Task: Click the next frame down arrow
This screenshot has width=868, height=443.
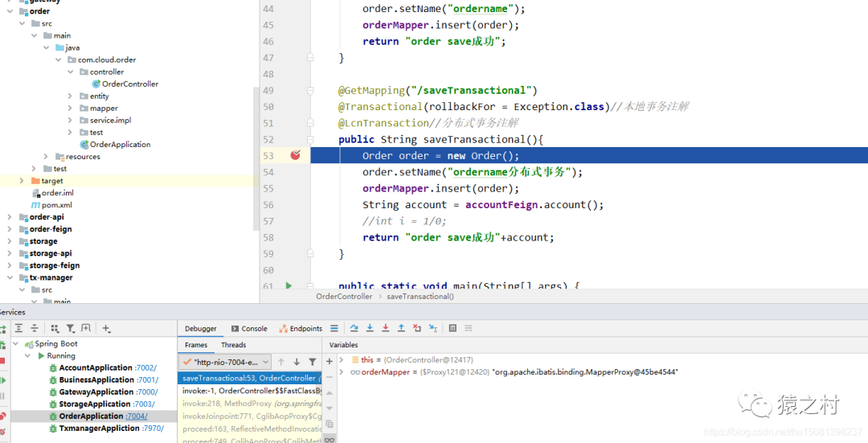Action: point(297,362)
